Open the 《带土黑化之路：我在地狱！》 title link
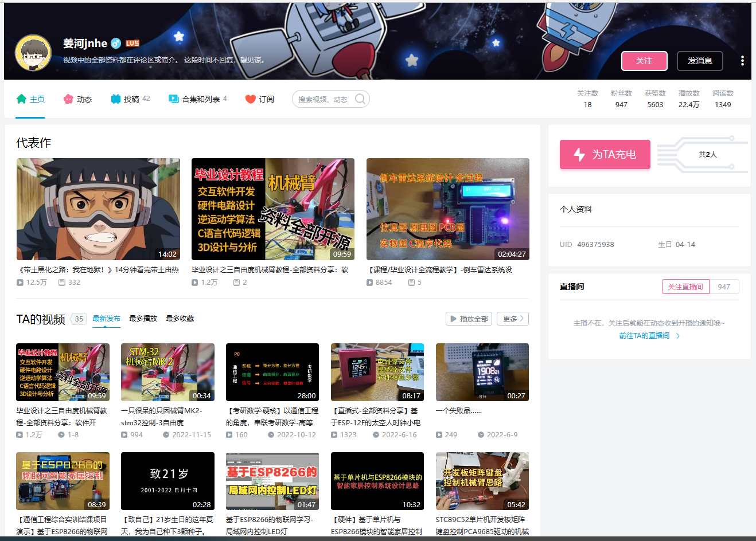The width and height of the screenshot is (756, 541). 99,269
